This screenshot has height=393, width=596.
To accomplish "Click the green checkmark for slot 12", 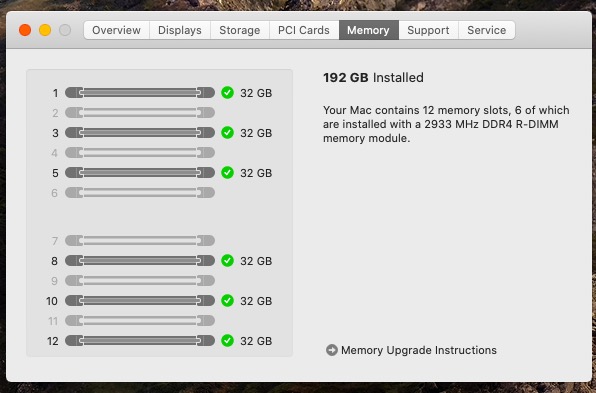I will tap(227, 341).
